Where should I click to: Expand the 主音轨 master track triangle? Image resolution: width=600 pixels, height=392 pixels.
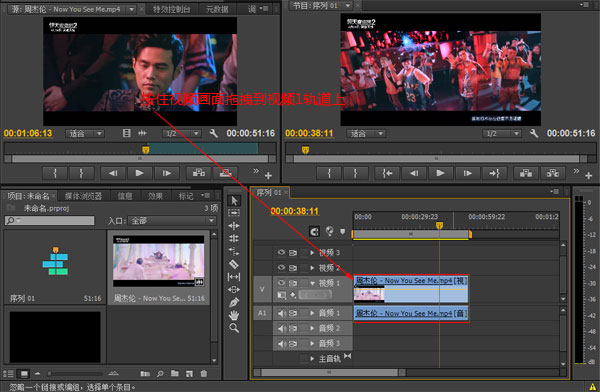[x=312, y=359]
